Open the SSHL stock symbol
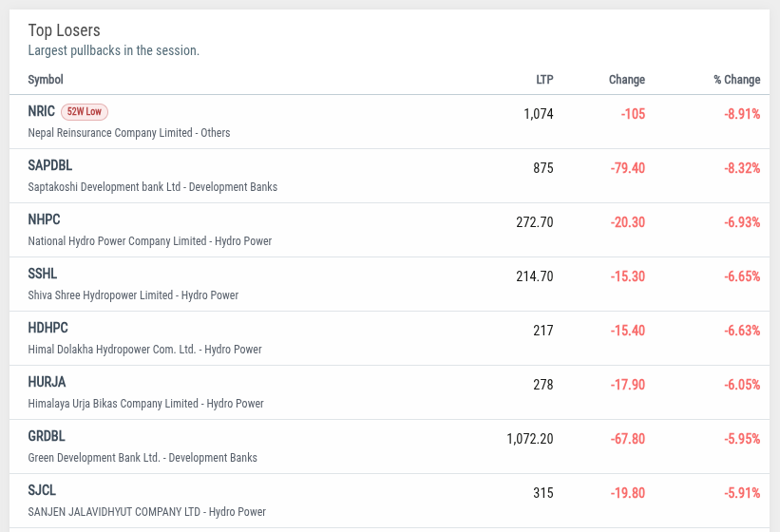The width and height of the screenshot is (780, 532). (x=43, y=274)
